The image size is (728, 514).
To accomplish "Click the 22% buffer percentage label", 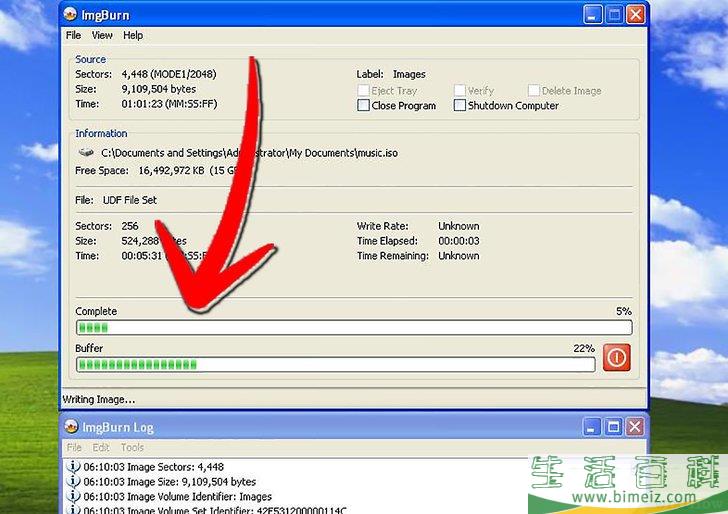I will [x=584, y=348].
